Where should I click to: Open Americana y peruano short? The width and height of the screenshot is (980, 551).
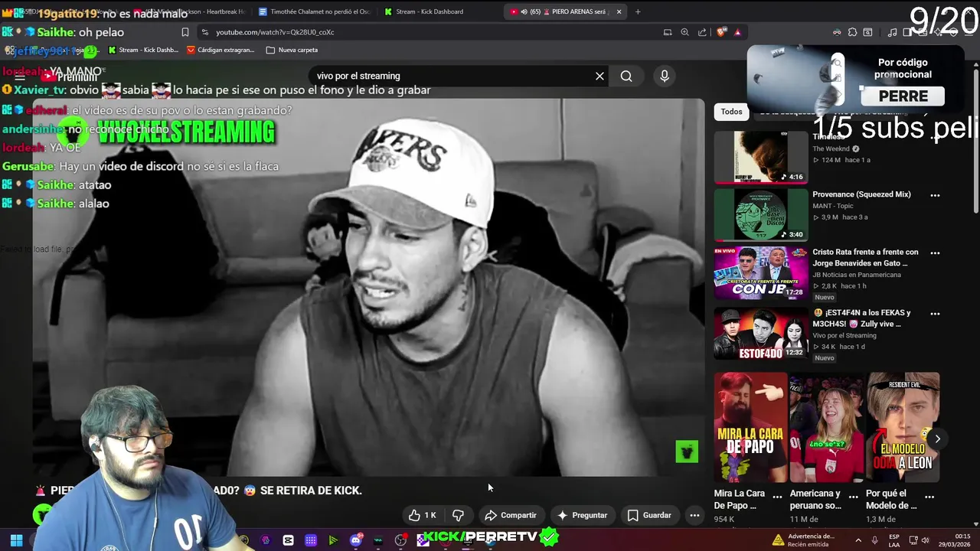tap(827, 427)
